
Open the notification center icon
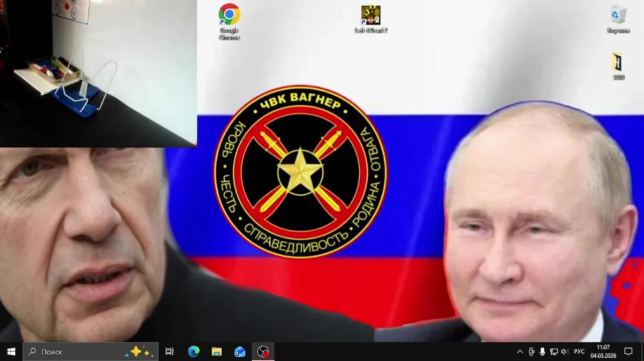tap(628, 351)
